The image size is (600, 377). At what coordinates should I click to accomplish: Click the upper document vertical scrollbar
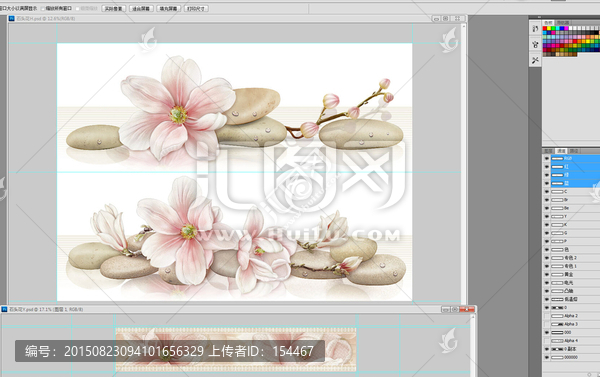click(x=463, y=163)
